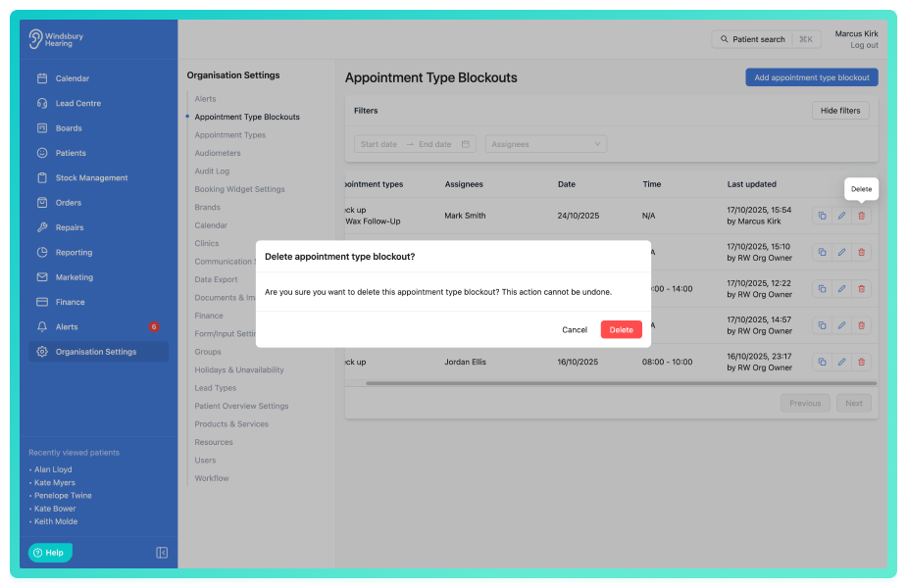
Task: Click the table horizontal scrollbar
Action: click(x=622, y=383)
